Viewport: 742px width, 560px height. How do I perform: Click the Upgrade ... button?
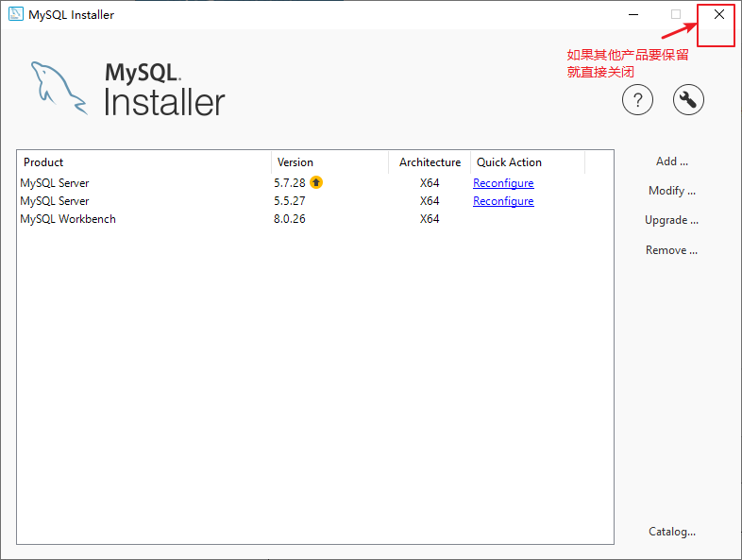pyautogui.click(x=671, y=220)
